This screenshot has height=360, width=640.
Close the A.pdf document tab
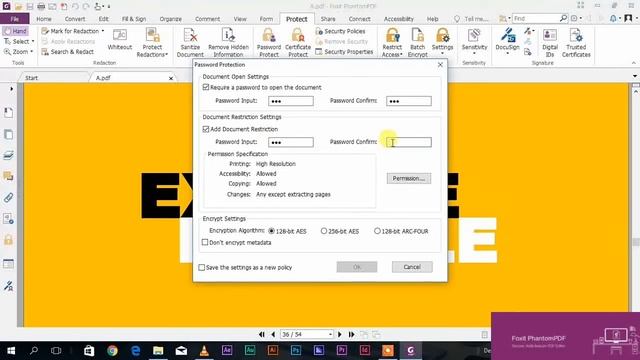point(171,78)
